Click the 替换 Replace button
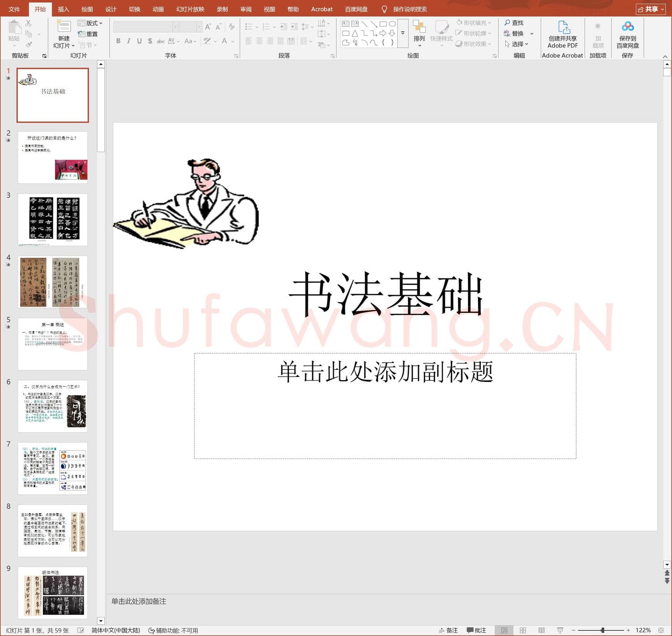The height and width of the screenshot is (636, 672). [514, 34]
